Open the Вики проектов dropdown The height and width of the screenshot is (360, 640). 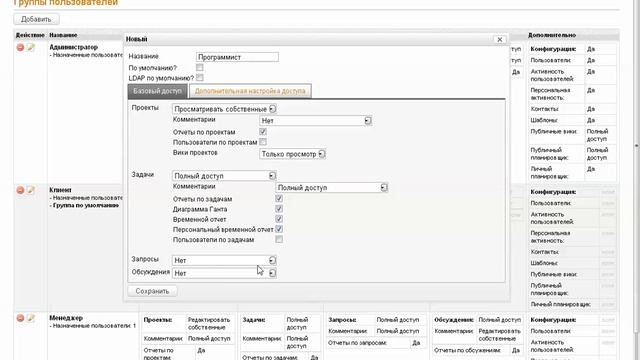click(292, 154)
